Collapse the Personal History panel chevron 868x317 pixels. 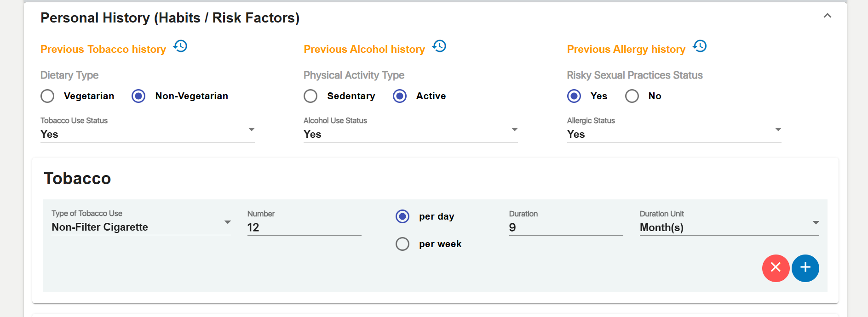pos(827,16)
